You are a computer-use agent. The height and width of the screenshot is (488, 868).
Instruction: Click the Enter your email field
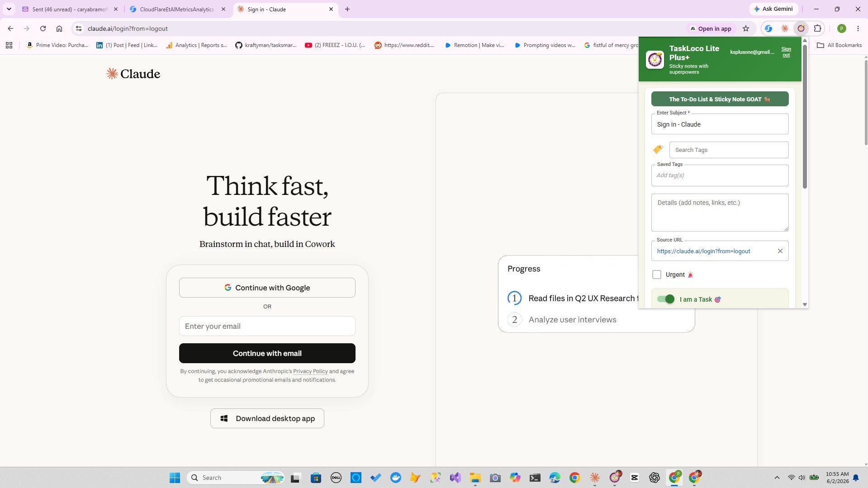pyautogui.click(x=267, y=326)
